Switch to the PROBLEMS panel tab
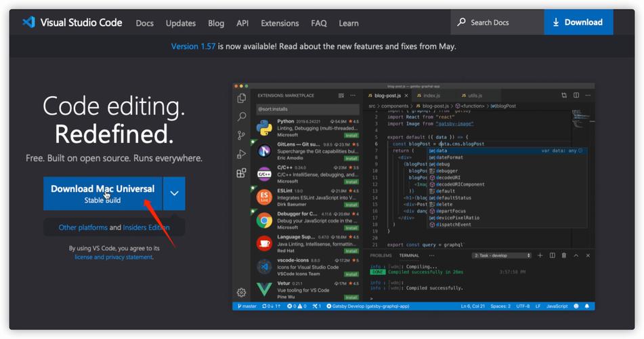The height and width of the screenshot is (339, 644). click(381, 256)
